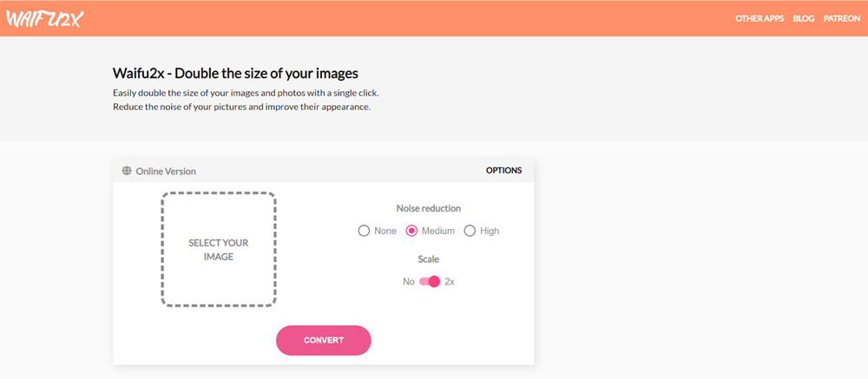
Task: Click the Select Your Image drop area
Action: click(219, 250)
